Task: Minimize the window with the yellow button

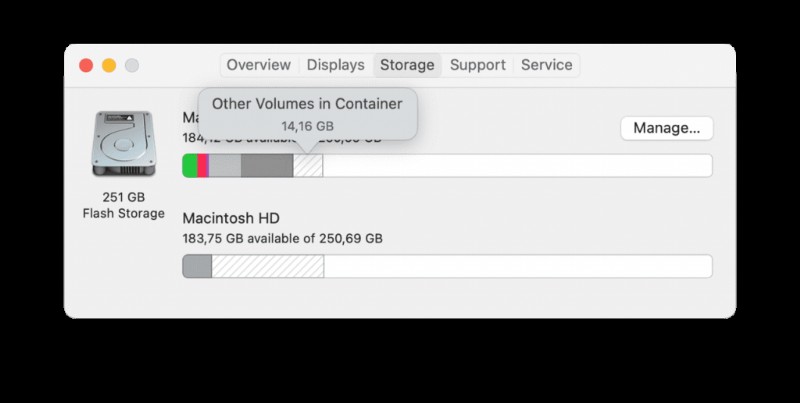Action: (x=109, y=65)
